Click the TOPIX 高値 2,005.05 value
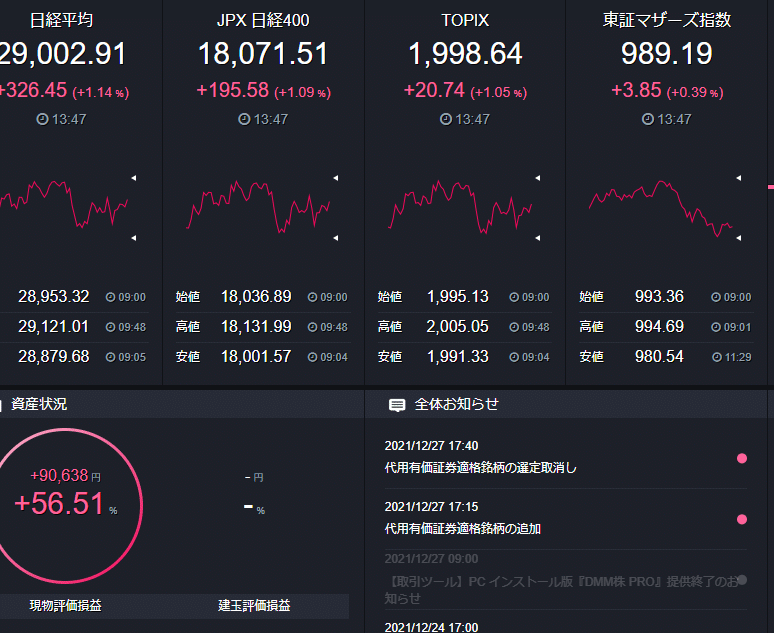This screenshot has height=633, width=774. coord(458,327)
